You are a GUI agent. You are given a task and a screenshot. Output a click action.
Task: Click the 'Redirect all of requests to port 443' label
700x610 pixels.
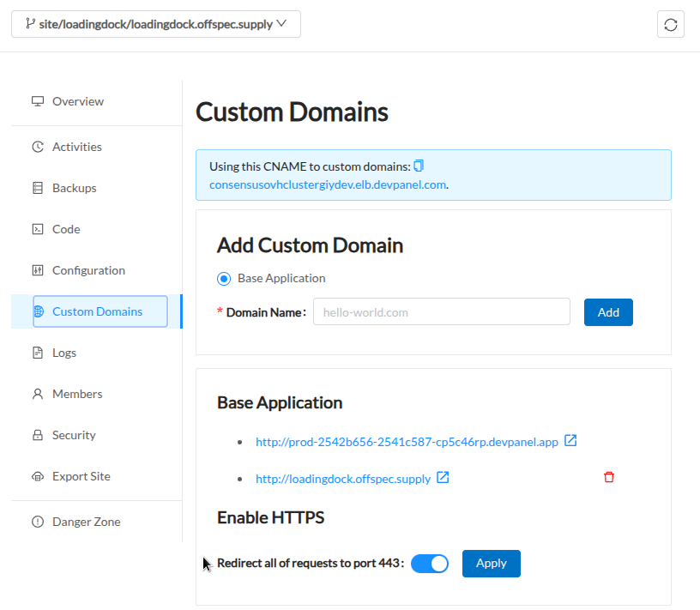point(311,563)
